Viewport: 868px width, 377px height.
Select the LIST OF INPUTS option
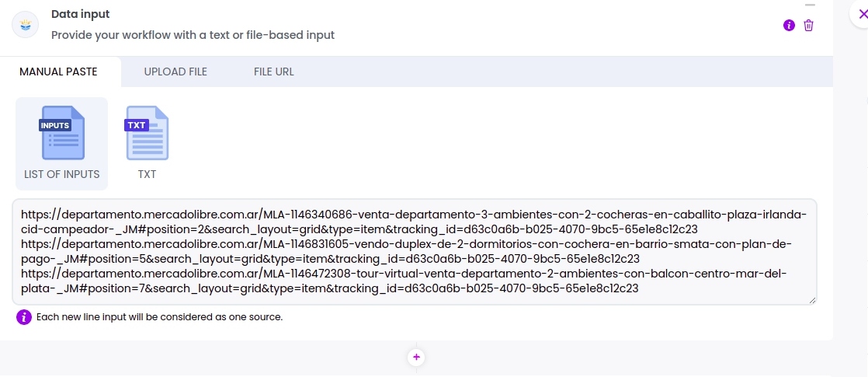pos(62,144)
